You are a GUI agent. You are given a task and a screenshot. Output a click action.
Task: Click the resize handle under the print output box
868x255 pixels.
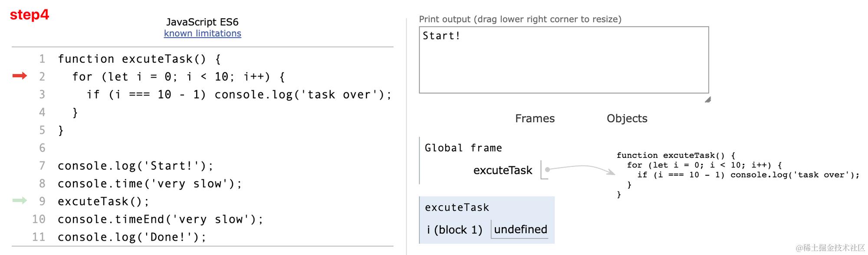point(708,100)
